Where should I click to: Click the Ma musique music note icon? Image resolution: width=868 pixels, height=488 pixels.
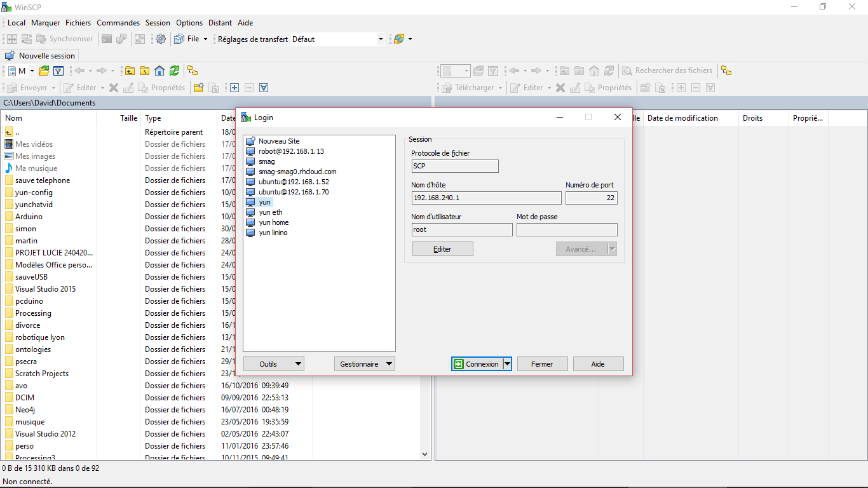[x=9, y=168]
